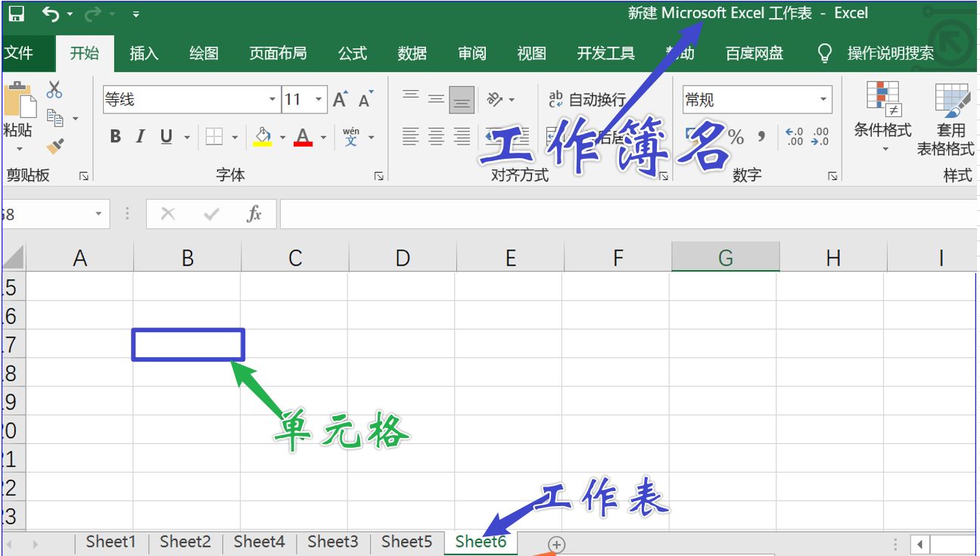
Task: Select column D header
Action: click(x=403, y=258)
